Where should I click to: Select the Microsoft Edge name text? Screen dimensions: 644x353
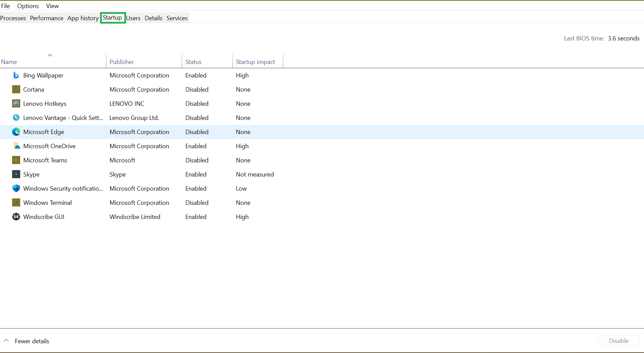click(43, 132)
